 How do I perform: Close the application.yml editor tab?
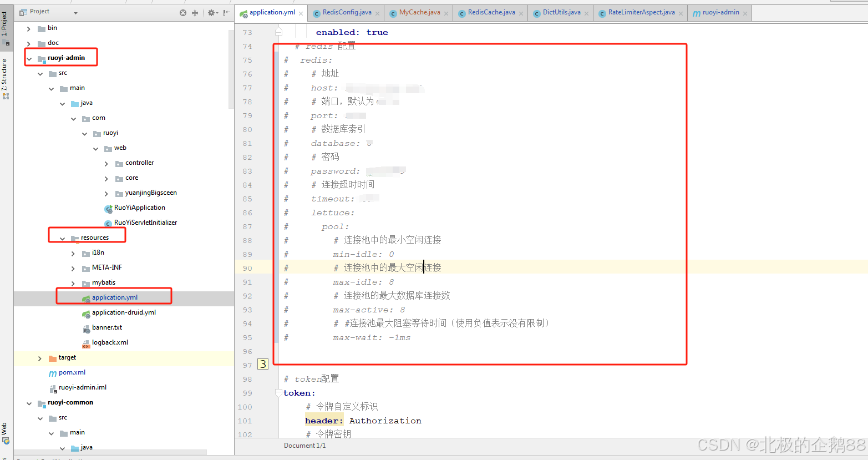tap(301, 13)
